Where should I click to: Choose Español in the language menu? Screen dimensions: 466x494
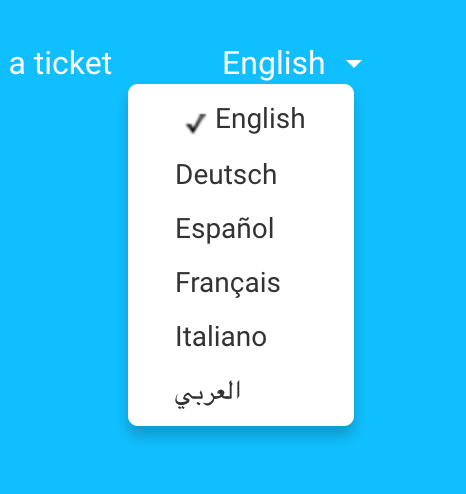[x=241, y=228]
